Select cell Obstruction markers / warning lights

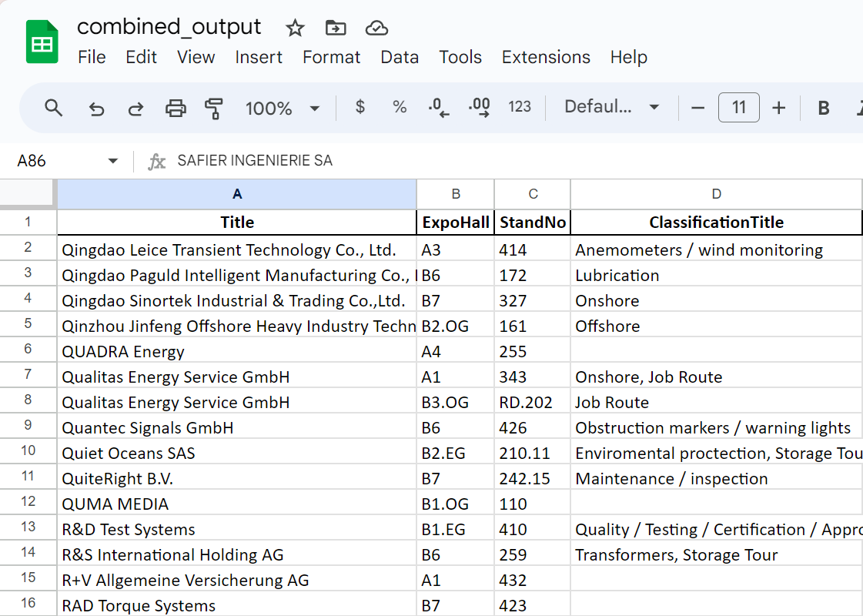click(x=716, y=427)
